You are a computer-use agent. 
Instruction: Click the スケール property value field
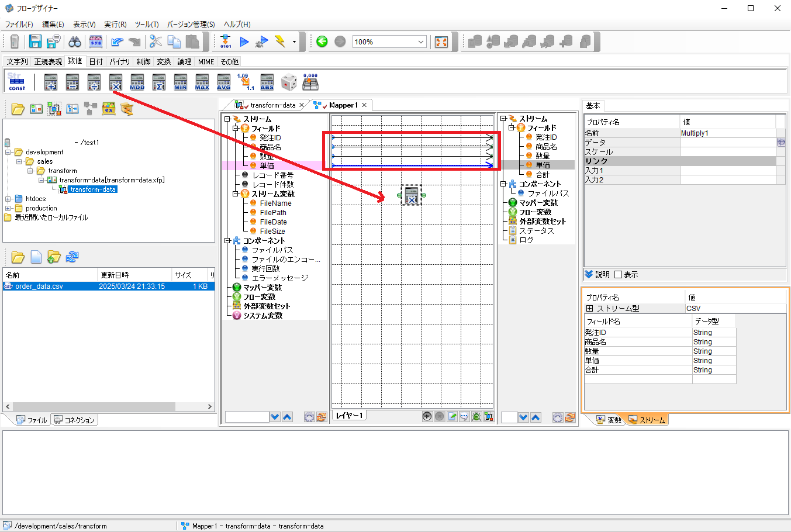tap(728, 152)
